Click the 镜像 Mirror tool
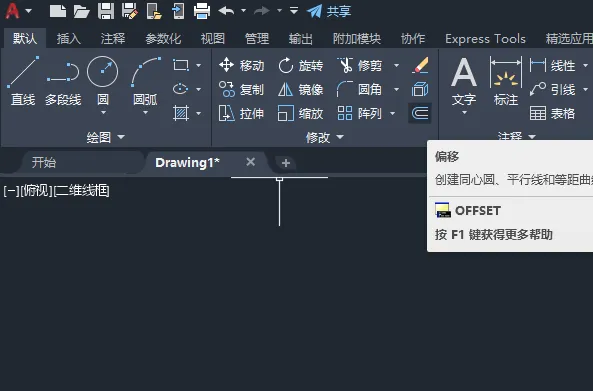 coord(301,90)
